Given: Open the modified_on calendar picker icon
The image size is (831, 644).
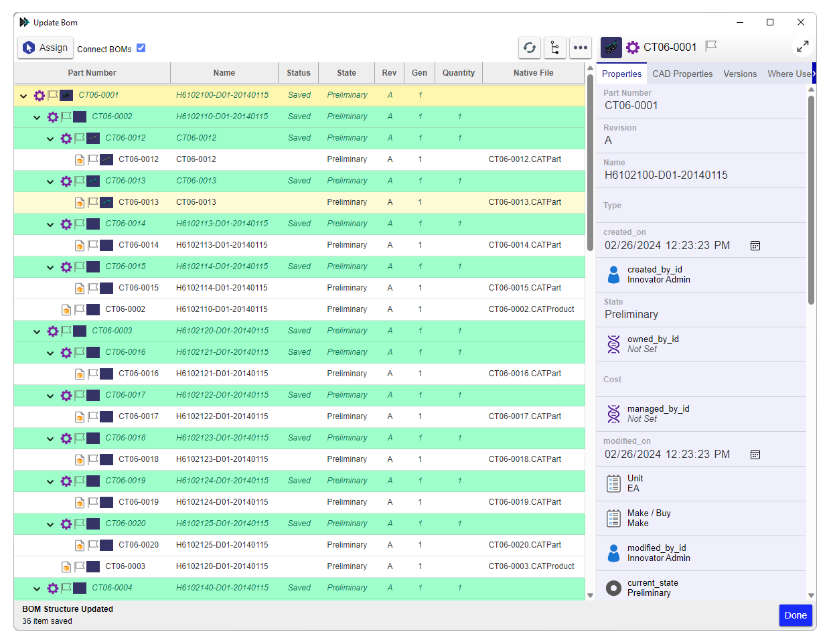Looking at the screenshot, I should pyautogui.click(x=755, y=455).
